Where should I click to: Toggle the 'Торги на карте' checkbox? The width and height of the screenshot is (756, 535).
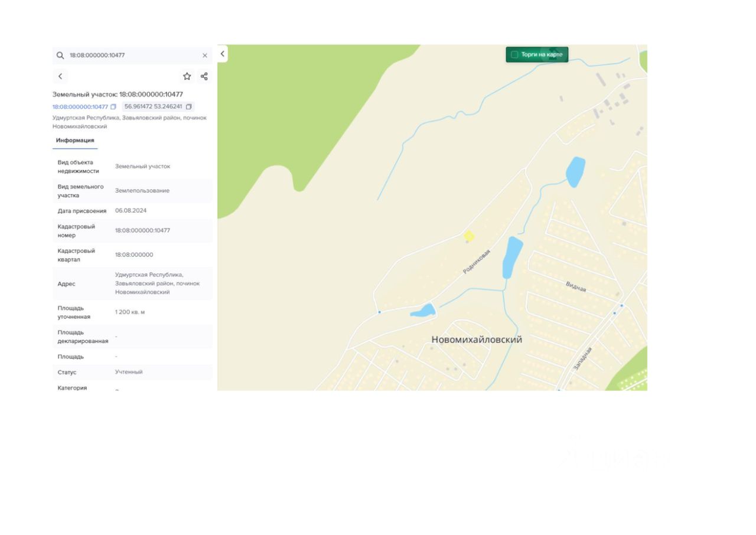pos(514,54)
